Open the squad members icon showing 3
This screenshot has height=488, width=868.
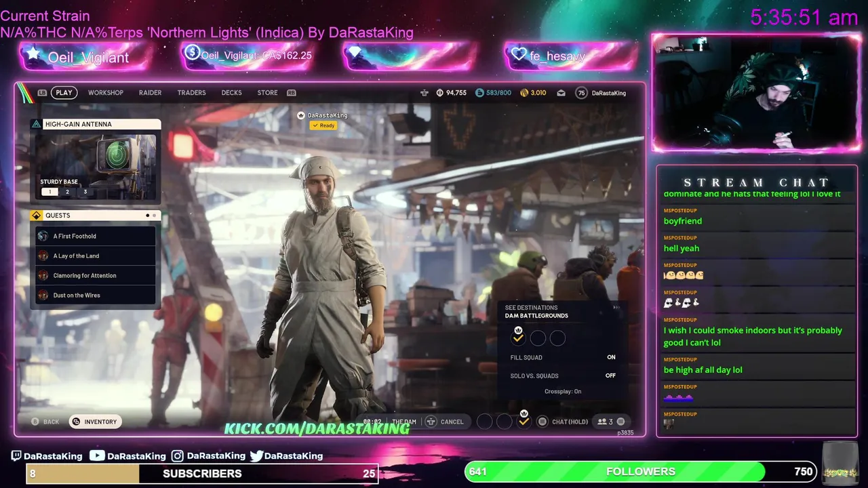click(605, 422)
